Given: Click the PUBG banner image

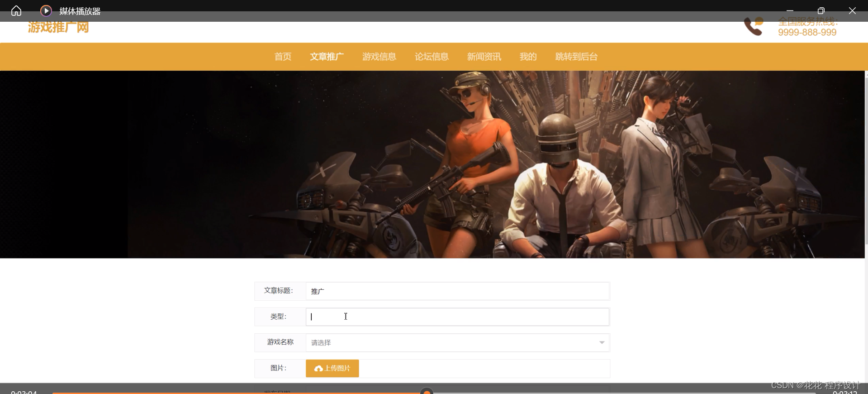Looking at the screenshot, I should (x=432, y=164).
